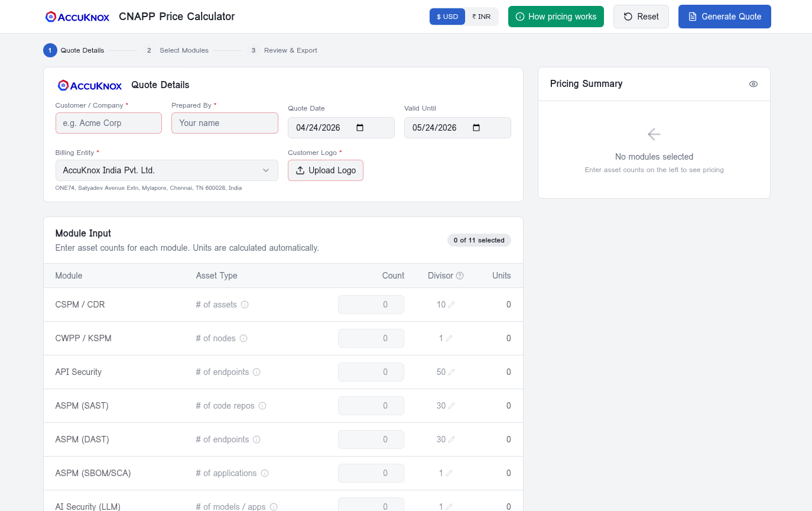Click the info icon beside code repos
The height and width of the screenshot is (511, 812).
coord(262,406)
